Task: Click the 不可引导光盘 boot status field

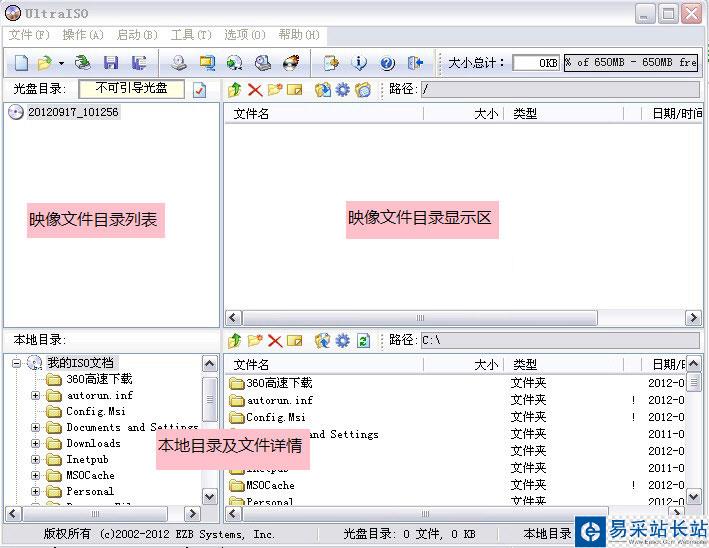Action: click(x=132, y=89)
